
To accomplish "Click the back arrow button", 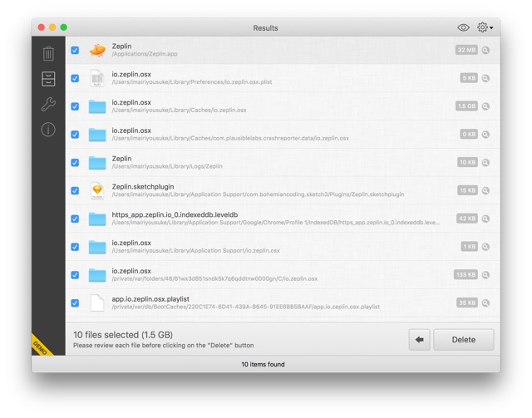I will [419, 340].
